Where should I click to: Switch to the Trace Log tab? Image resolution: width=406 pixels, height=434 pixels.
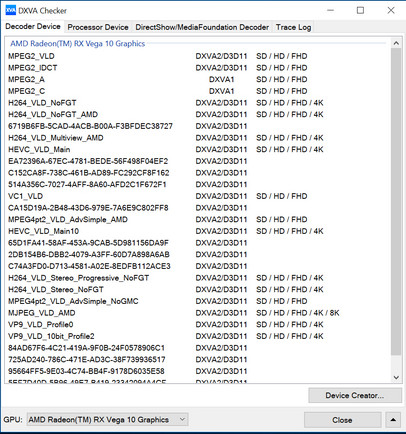[293, 27]
